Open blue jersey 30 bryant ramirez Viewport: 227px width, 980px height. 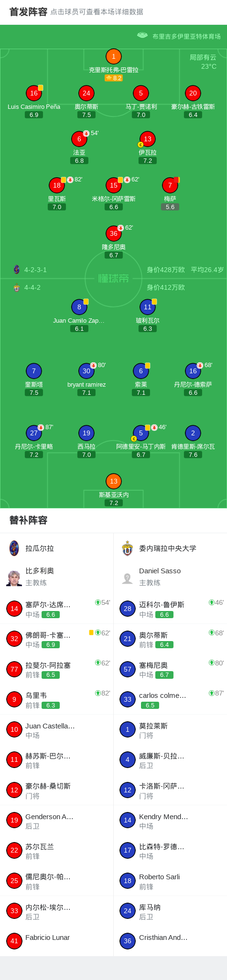click(86, 371)
